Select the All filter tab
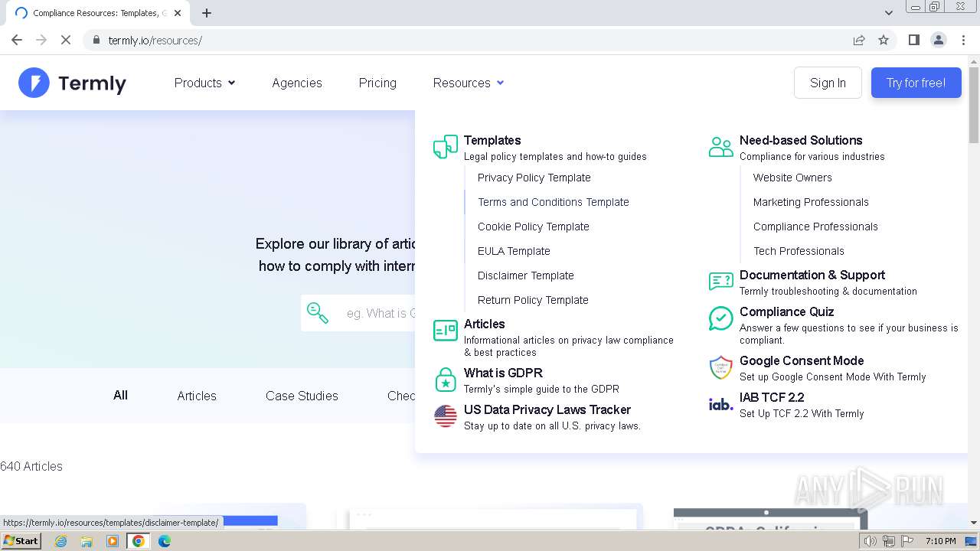The height and width of the screenshot is (551, 980). click(120, 396)
